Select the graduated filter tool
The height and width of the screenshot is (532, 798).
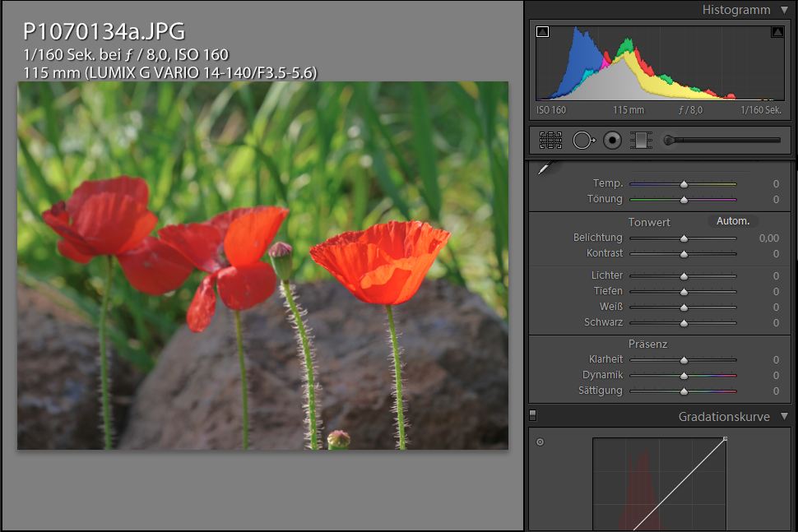641,141
